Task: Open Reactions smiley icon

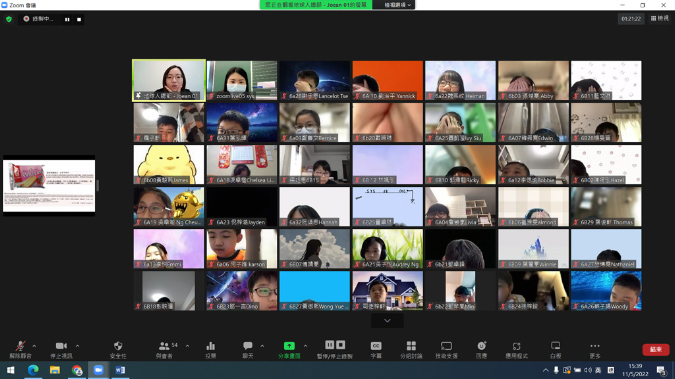Action: point(481,349)
